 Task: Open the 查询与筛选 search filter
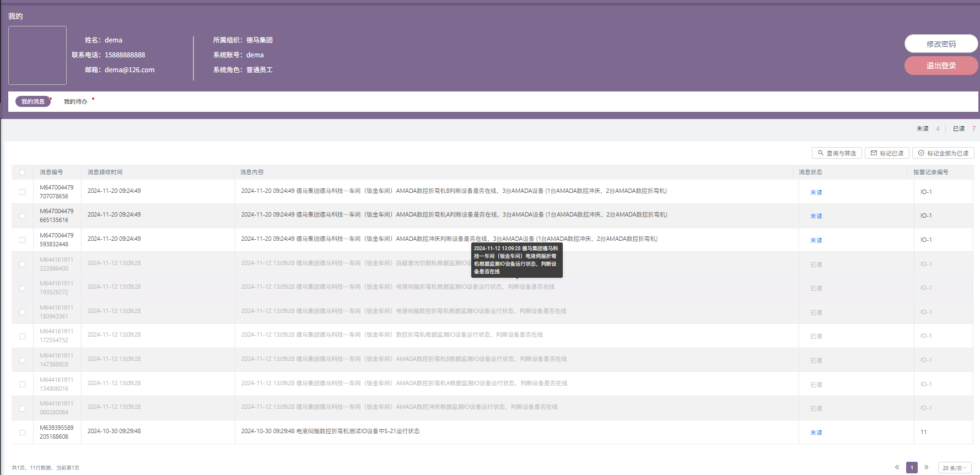click(x=837, y=153)
